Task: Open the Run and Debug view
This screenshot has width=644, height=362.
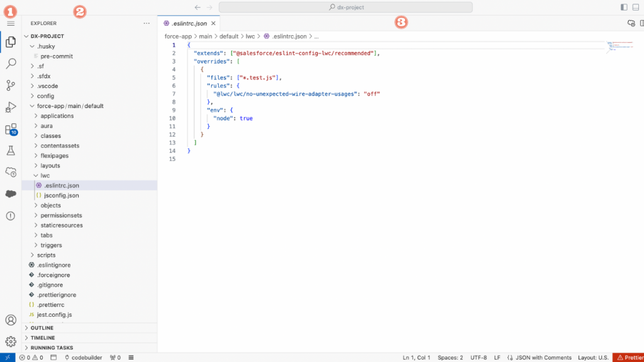Action: tap(9, 107)
